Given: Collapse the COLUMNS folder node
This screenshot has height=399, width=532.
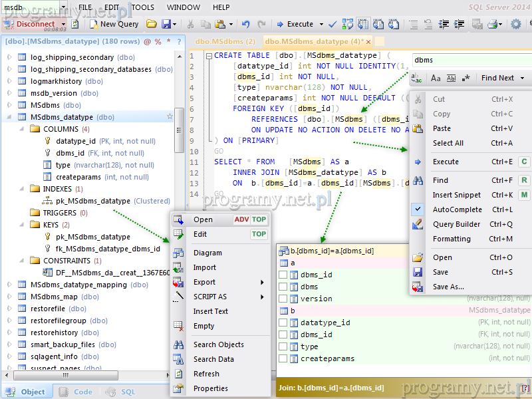Looking at the screenshot, I should (x=22, y=129).
